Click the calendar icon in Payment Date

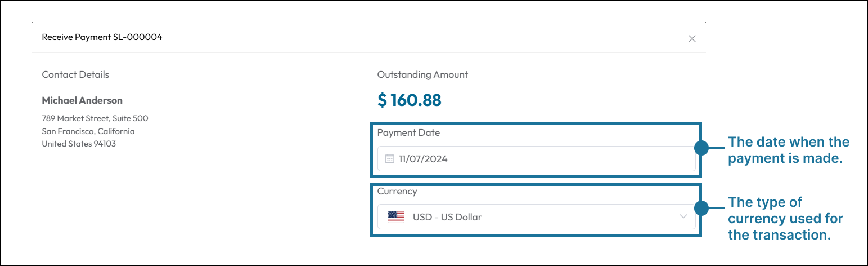(x=389, y=159)
